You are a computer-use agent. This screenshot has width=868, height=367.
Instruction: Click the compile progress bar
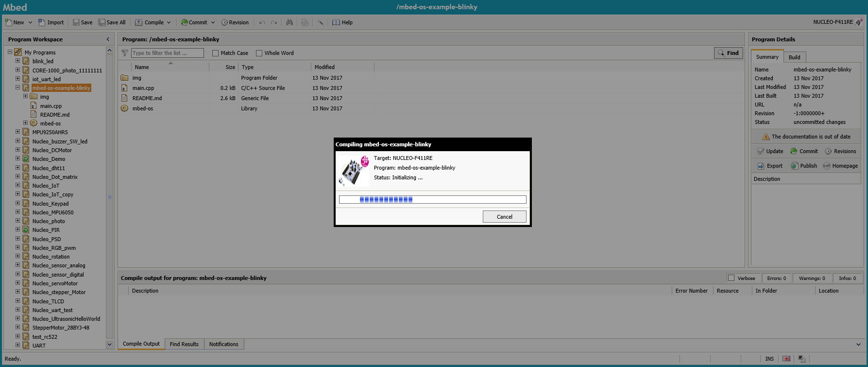tap(432, 199)
